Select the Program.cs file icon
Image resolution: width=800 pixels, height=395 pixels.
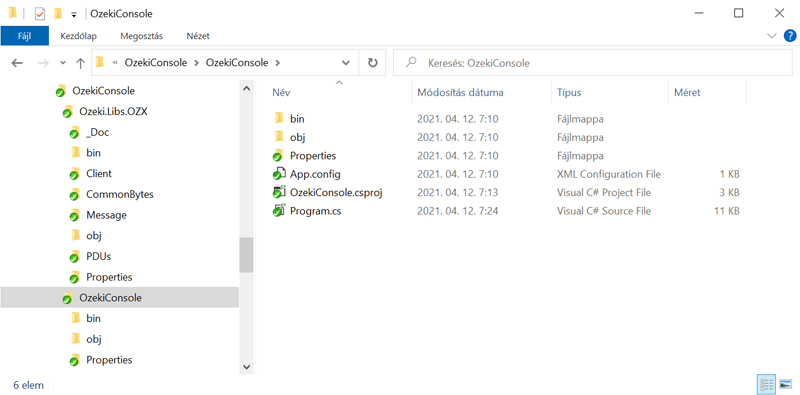click(279, 210)
